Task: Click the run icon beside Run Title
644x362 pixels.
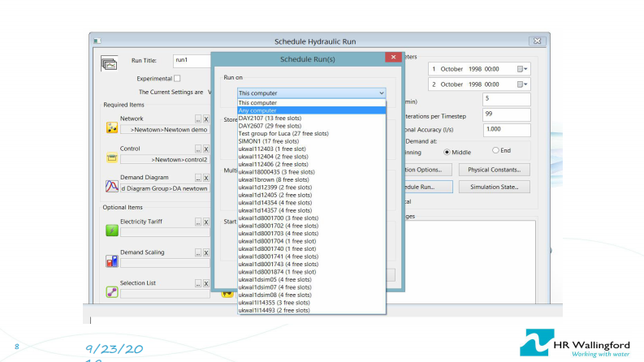Action: click(109, 63)
